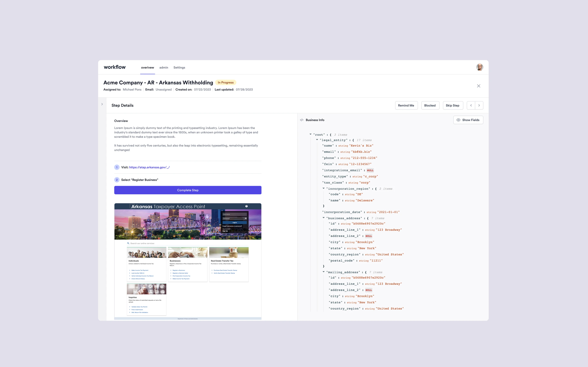Click the step 2 number badge

[x=117, y=180]
